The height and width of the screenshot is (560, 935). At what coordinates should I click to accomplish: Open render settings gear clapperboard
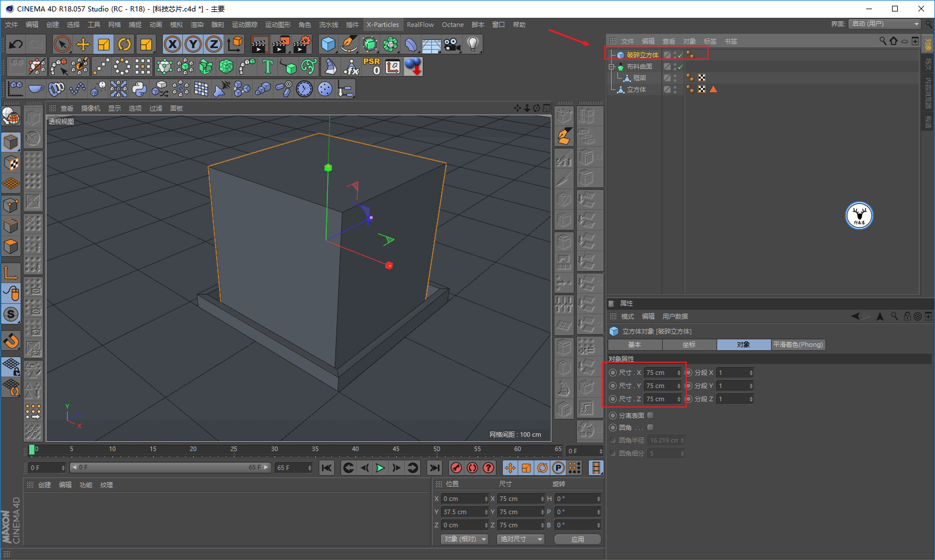point(302,44)
